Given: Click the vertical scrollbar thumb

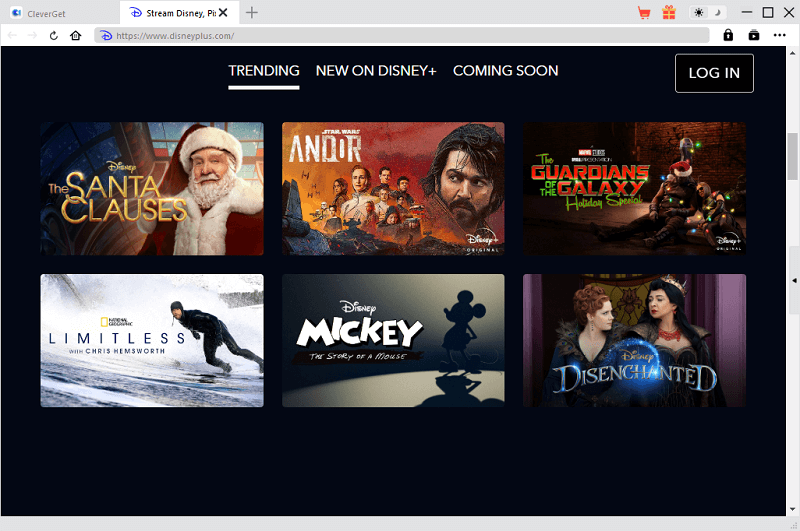Looking at the screenshot, I should (x=792, y=156).
